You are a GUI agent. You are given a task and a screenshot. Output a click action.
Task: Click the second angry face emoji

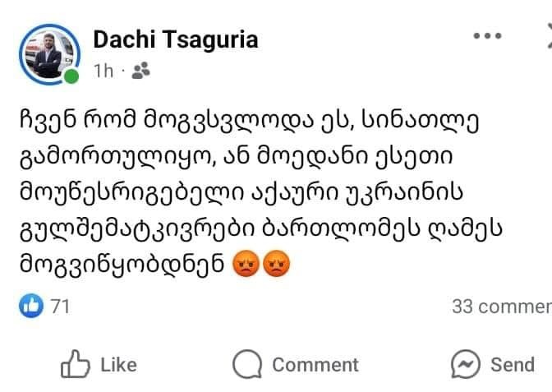pos(277,268)
